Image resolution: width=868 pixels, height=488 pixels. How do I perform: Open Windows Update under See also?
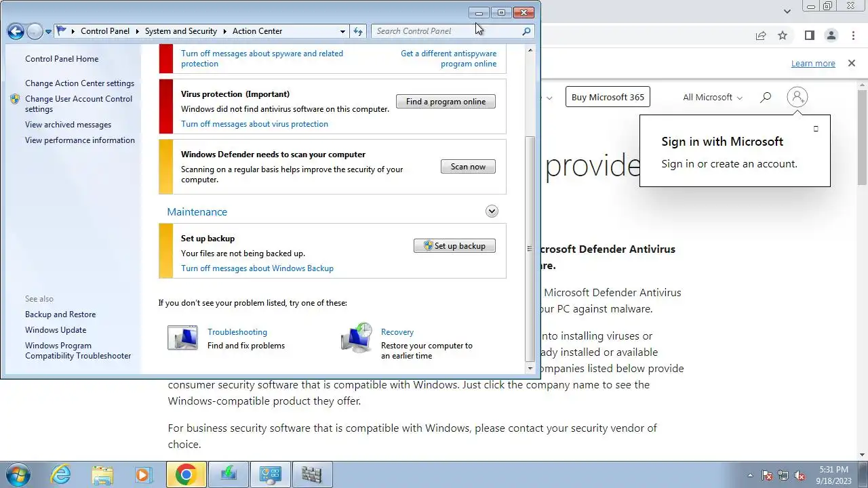[56, 330]
